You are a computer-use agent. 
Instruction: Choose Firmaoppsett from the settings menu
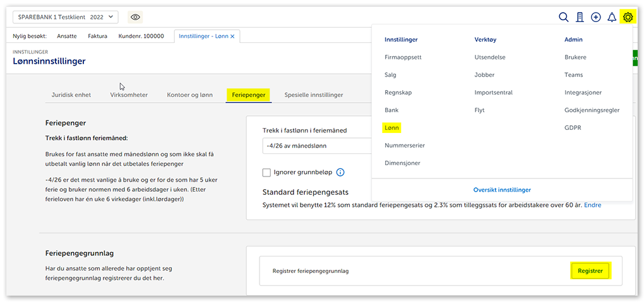pos(403,57)
